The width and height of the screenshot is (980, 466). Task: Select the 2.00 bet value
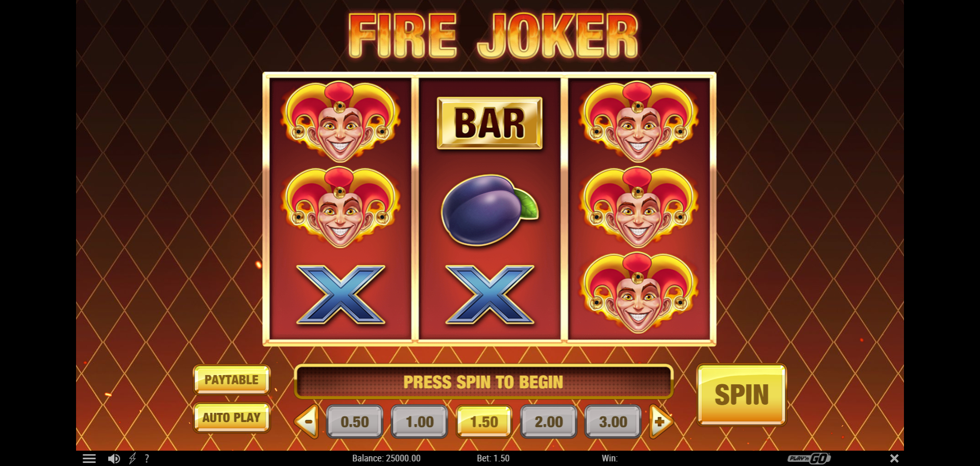pos(549,422)
